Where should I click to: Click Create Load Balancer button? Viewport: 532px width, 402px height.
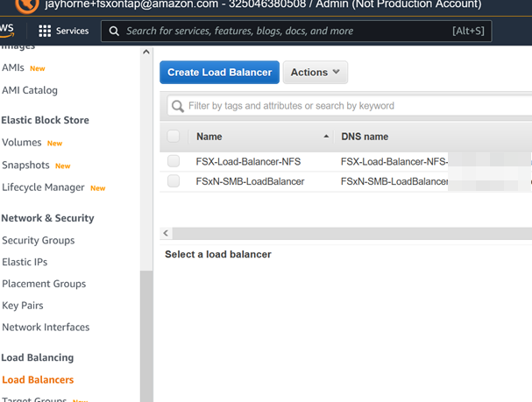(x=219, y=72)
